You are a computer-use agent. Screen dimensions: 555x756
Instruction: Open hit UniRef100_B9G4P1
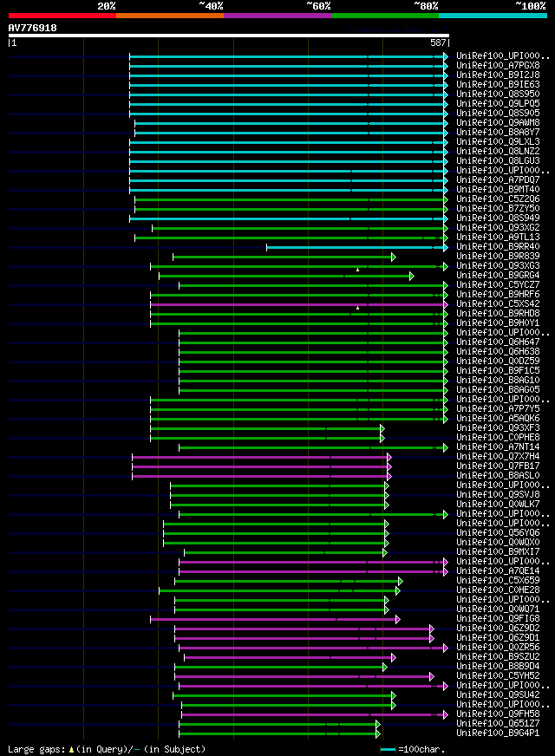tap(498, 733)
